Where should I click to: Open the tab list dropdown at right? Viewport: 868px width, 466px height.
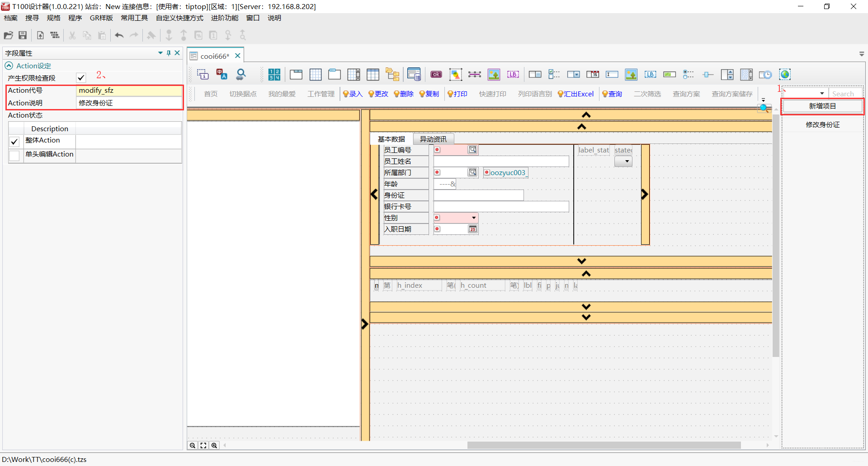tap(862, 54)
